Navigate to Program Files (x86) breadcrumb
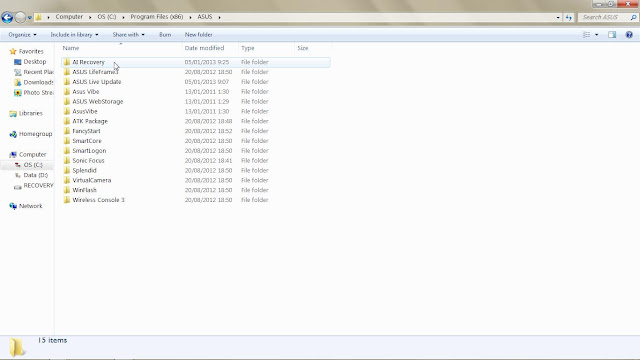Viewport: 640px width, 360px height. tap(157, 17)
